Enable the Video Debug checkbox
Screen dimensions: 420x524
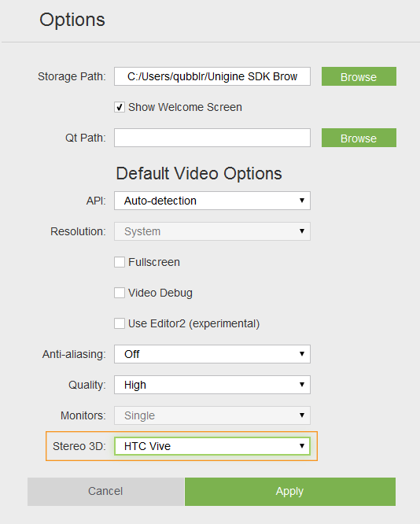120,293
